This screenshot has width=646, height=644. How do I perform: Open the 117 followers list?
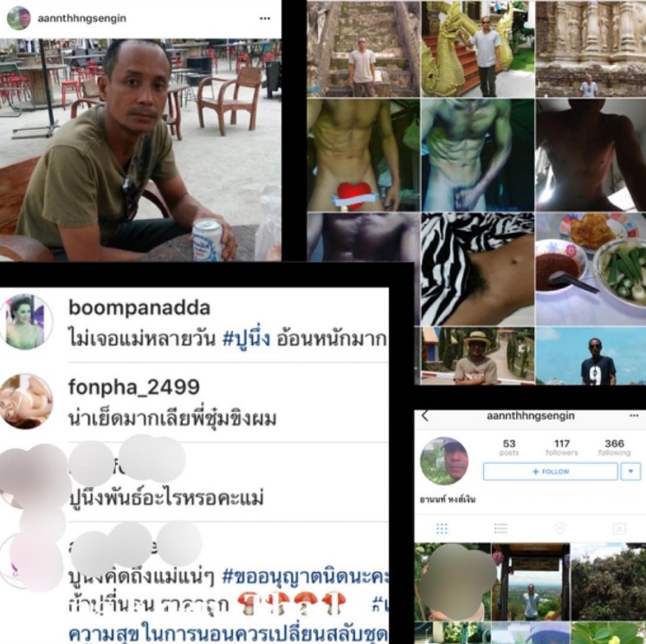pyautogui.click(x=561, y=448)
